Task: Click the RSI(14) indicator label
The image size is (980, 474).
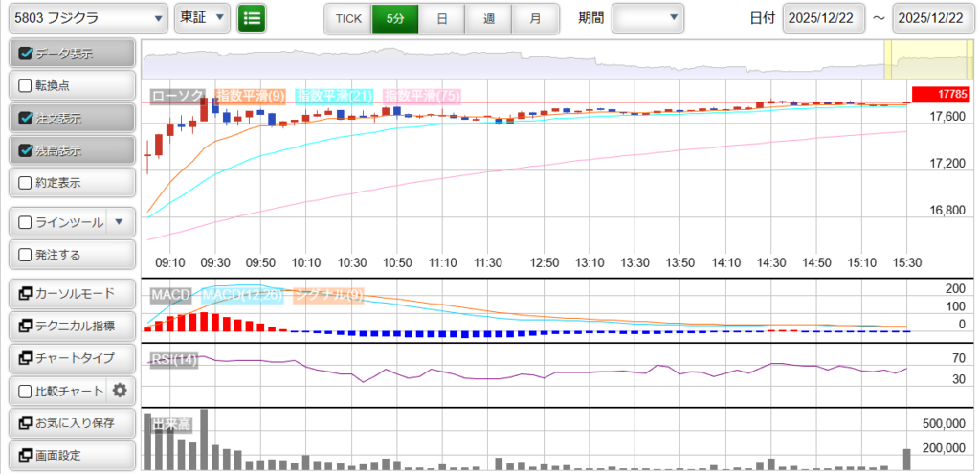Action: tap(173, 360)
